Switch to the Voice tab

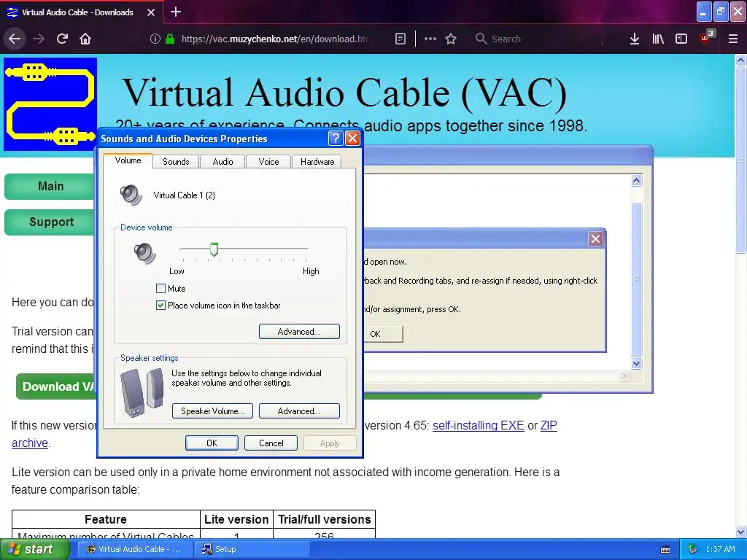[x=268, y=161]
